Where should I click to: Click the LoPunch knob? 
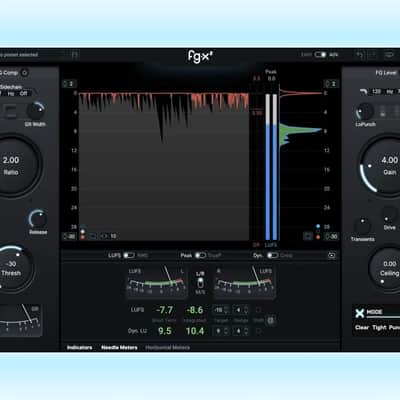coord(365,112)
